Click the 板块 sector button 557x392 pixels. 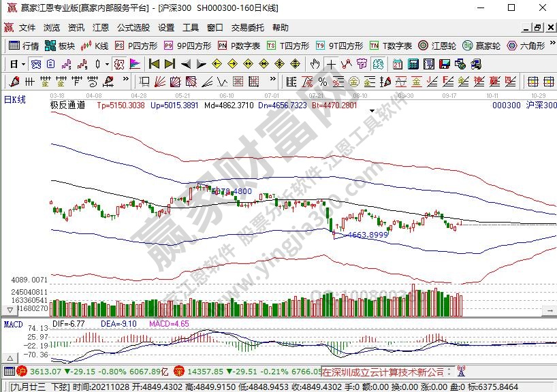(x=60, y=46)
